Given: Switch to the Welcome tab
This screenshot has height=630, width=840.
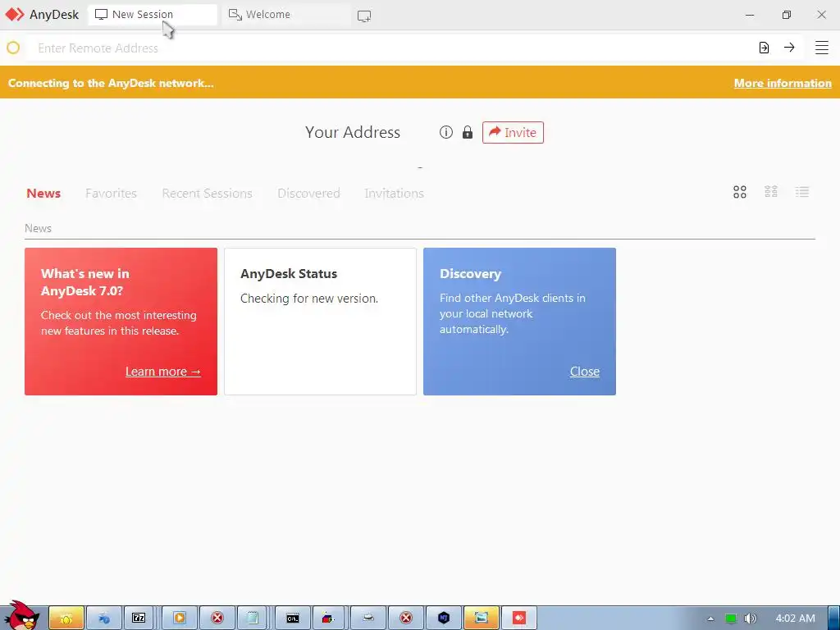Looking at the screenshot, I should (285, 15).
